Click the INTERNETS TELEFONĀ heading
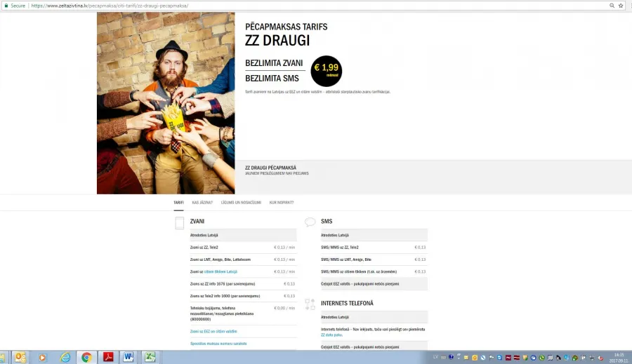This screenshot has height=364, width=632. click(347, 303)
